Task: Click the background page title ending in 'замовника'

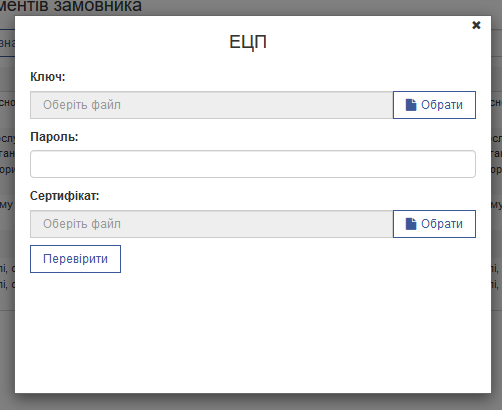Action: click(x=71, y=6)
